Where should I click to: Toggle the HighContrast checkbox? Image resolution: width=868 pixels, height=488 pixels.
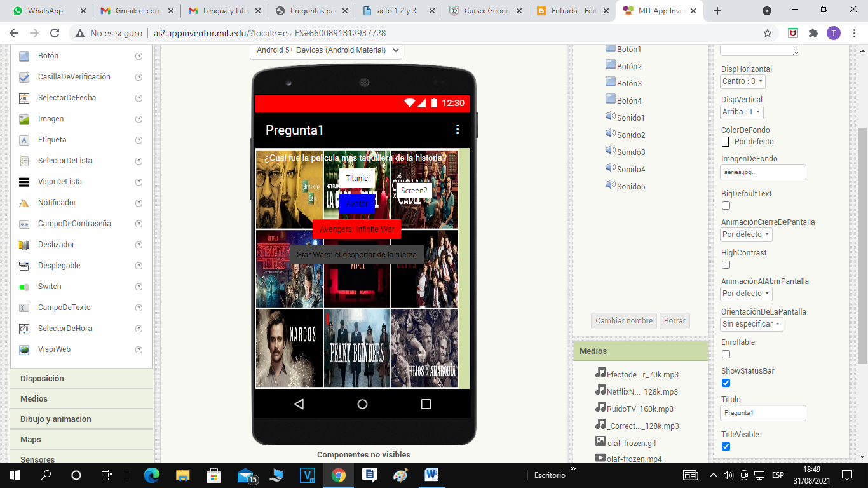click(726, 264)
